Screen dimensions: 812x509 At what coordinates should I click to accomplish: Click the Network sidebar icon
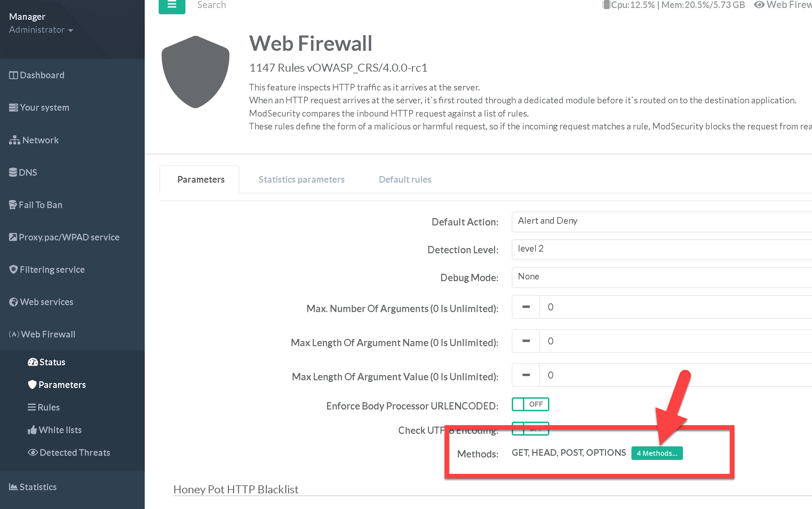[14, 140]
